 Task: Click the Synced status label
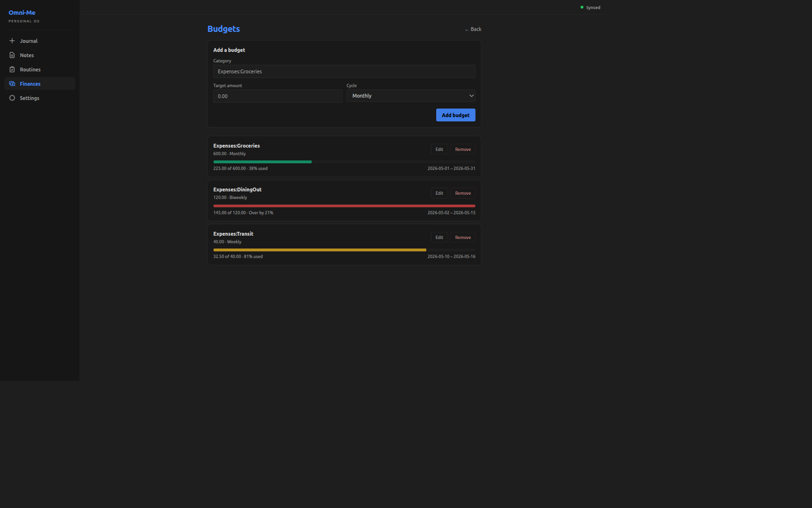point(593,8)
